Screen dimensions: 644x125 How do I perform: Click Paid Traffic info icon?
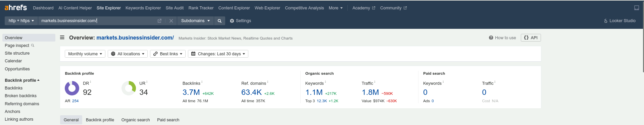495,82
